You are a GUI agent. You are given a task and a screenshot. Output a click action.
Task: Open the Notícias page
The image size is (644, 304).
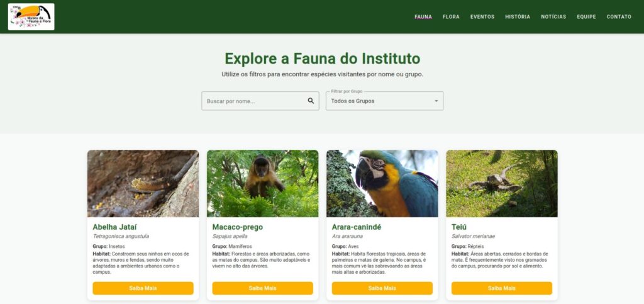coord(553,17)
